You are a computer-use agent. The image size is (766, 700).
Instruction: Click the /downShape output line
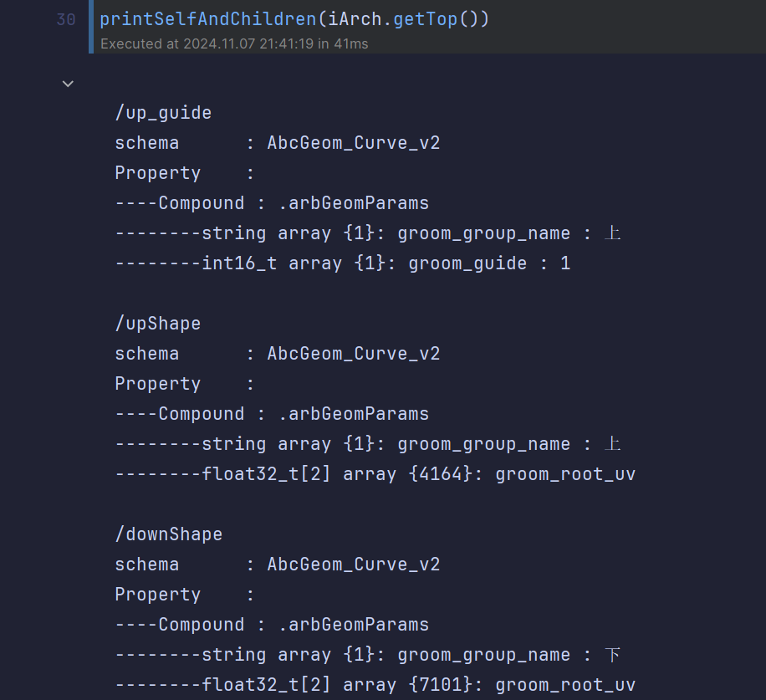tap(169, 534)
